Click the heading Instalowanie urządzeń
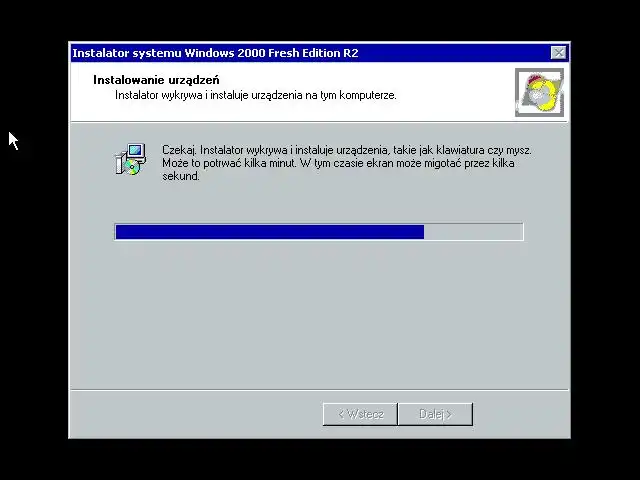 tap(156, 80)
